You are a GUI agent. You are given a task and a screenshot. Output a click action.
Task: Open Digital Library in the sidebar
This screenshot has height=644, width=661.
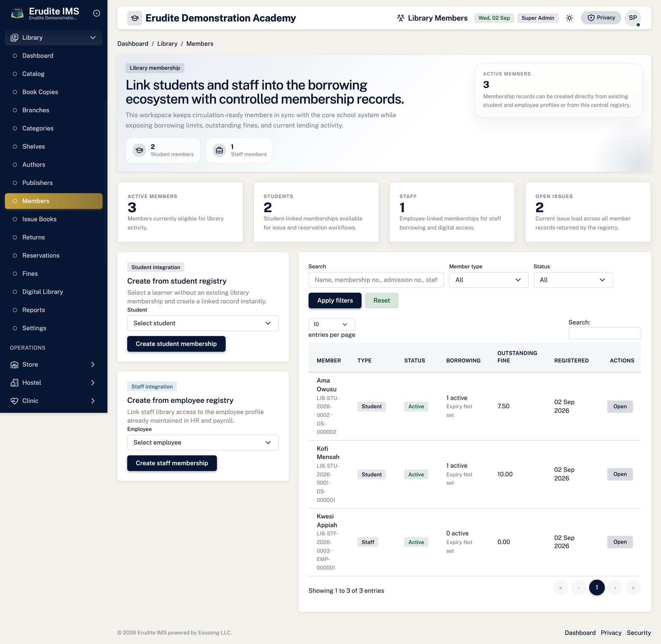54,292
